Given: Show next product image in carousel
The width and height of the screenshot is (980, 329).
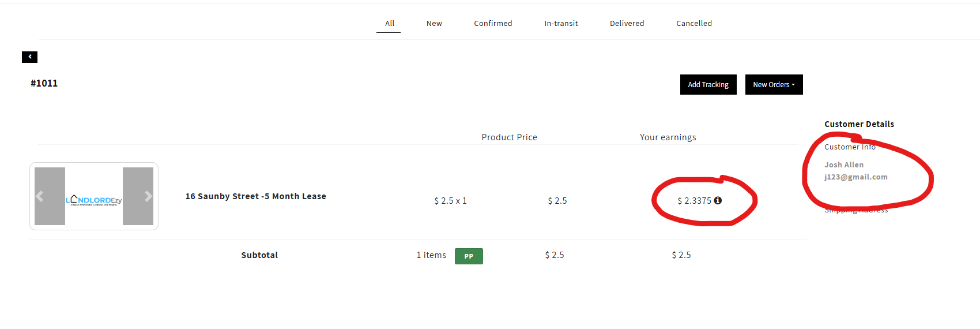Looking at the screenshot, I should coord(148,196).
